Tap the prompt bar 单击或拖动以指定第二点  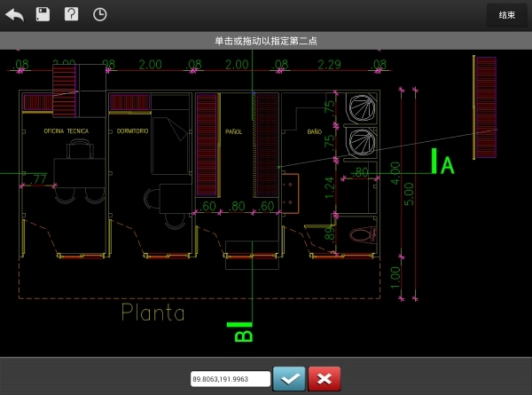(x=266, y=41)
